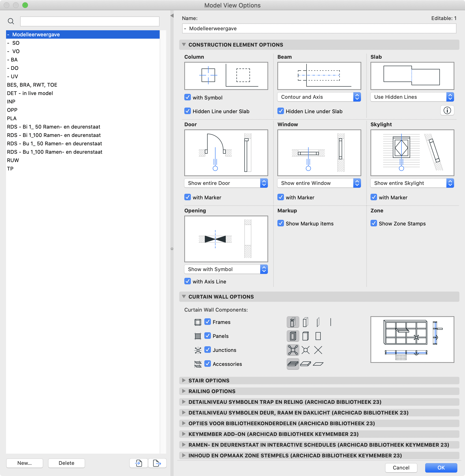Click the Panels component icon
Viewport: 465px width, 476px height.
(198, 336)
